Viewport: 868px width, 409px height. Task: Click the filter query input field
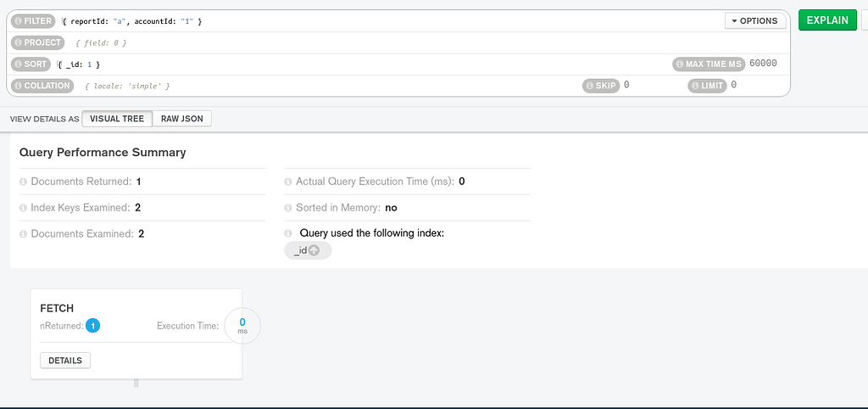pos(390,21)
